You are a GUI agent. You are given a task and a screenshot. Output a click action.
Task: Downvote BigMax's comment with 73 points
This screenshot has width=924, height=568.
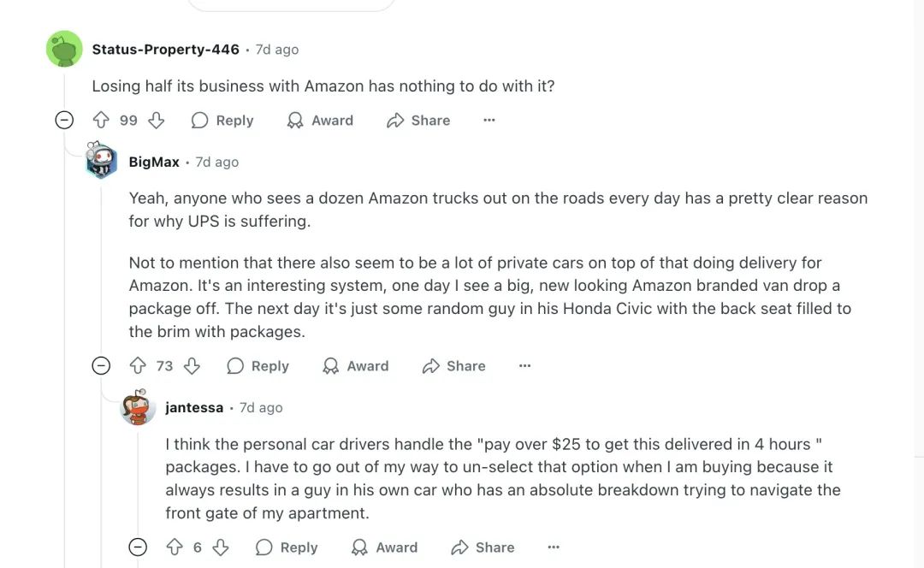click(x=192, y=366)
